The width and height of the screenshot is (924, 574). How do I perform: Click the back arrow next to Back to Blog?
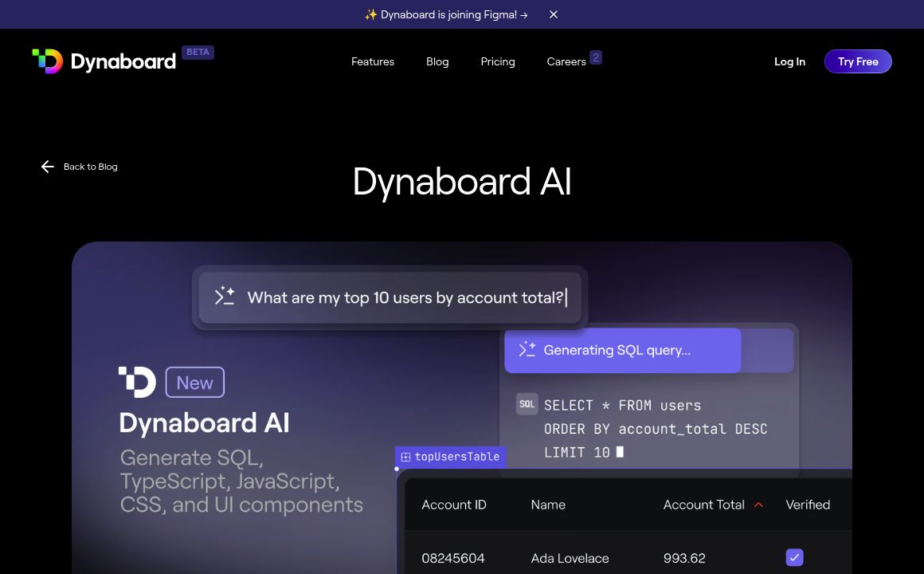[47, 167]
